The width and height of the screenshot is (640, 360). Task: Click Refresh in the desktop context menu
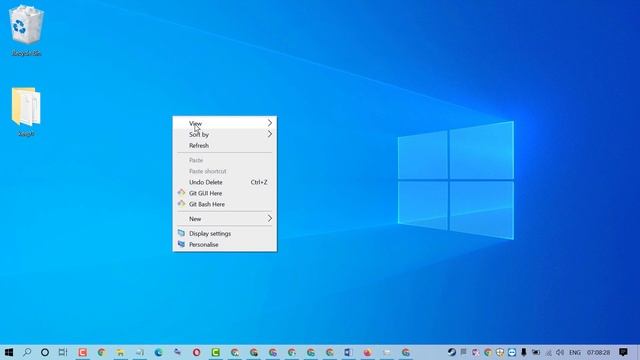point(224,145)
